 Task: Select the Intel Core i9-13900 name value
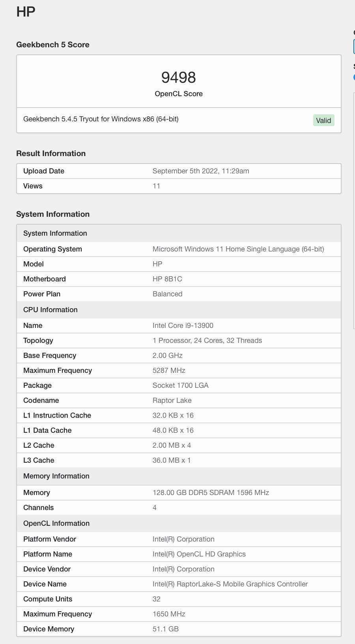(x=183, y=326)
